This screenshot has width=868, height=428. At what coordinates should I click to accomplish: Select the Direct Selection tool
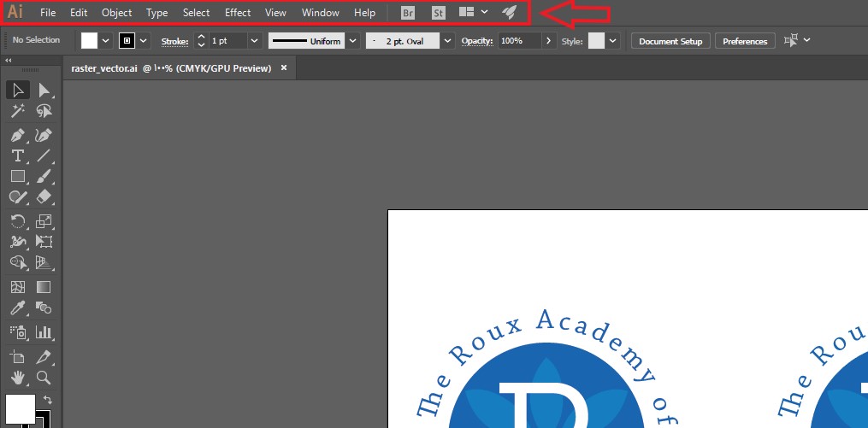point(44,91)
